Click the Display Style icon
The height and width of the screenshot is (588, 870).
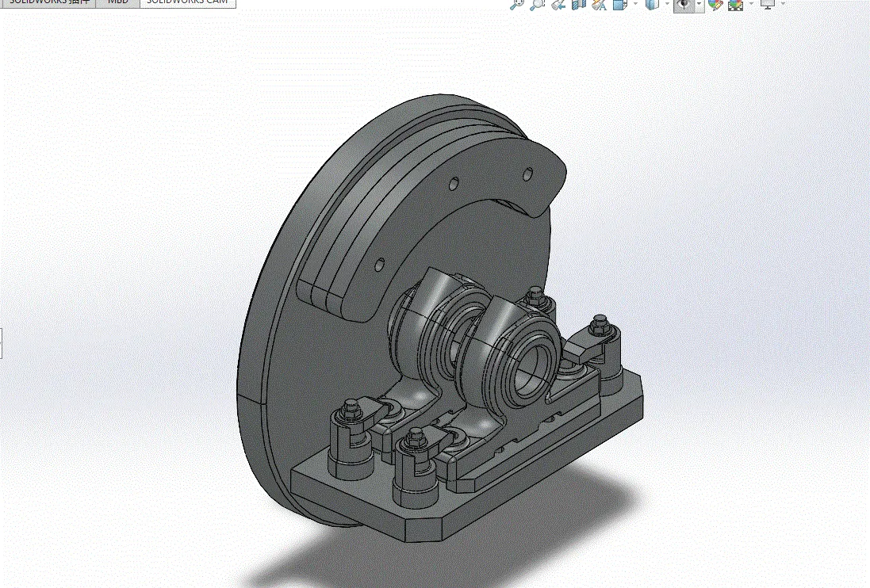coord(652,5)
